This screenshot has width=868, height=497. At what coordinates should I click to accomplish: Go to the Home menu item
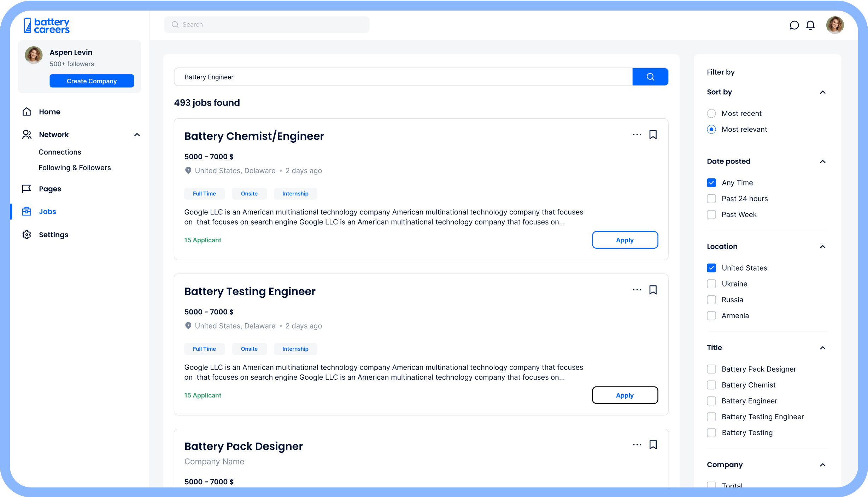click(49, 112)
